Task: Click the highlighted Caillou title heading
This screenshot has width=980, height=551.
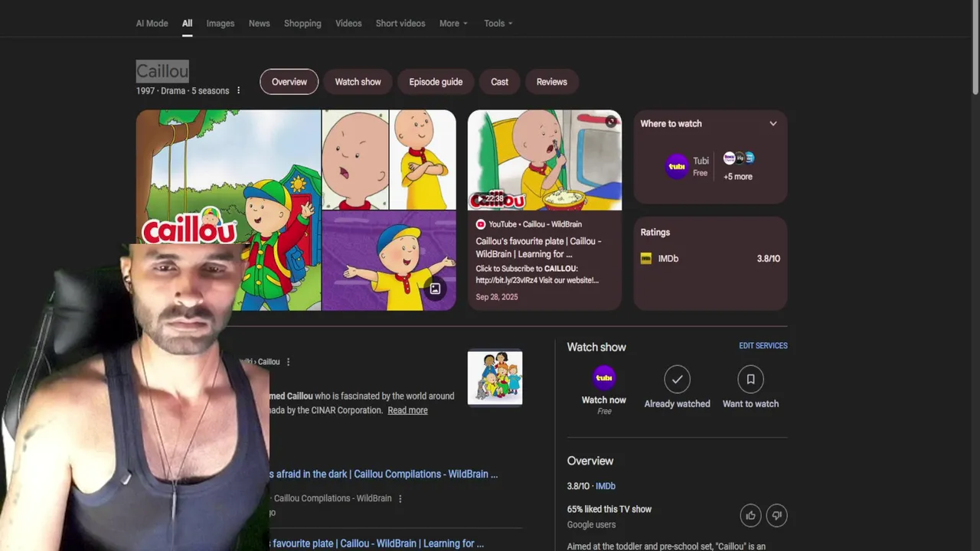Action: point(162,71)
